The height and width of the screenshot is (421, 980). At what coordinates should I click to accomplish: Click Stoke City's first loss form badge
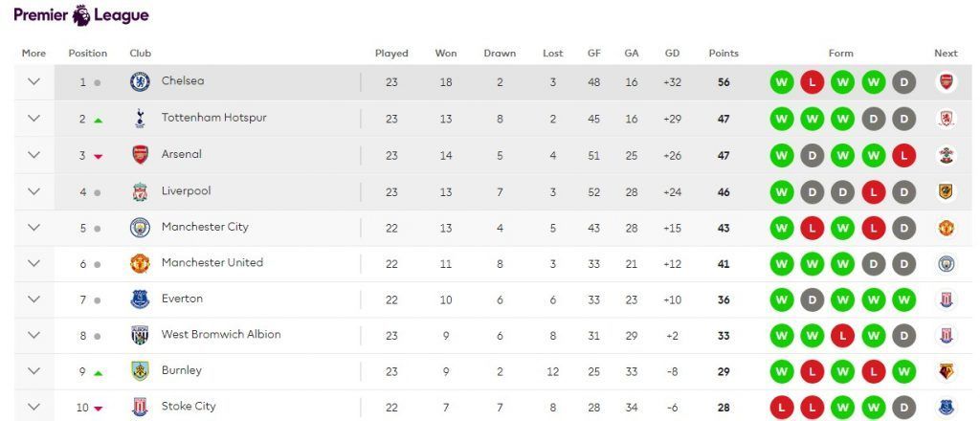pyautogui.click(x=782, y=408)
